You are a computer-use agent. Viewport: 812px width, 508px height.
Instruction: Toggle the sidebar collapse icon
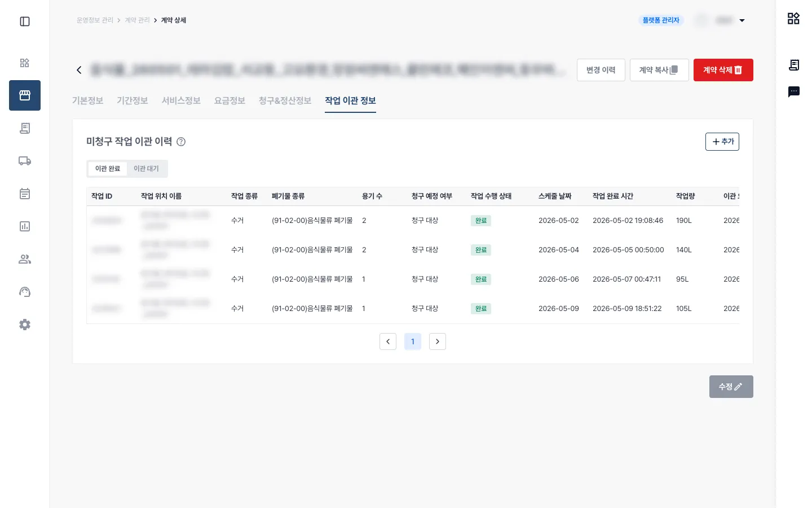25,21
